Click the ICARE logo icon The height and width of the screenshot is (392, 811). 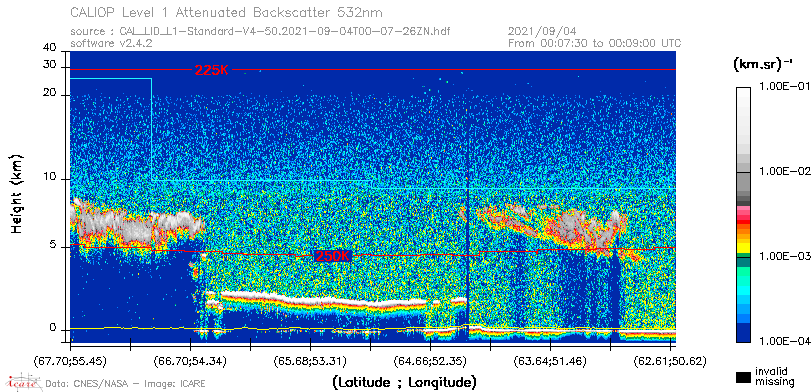pos(23,382)
